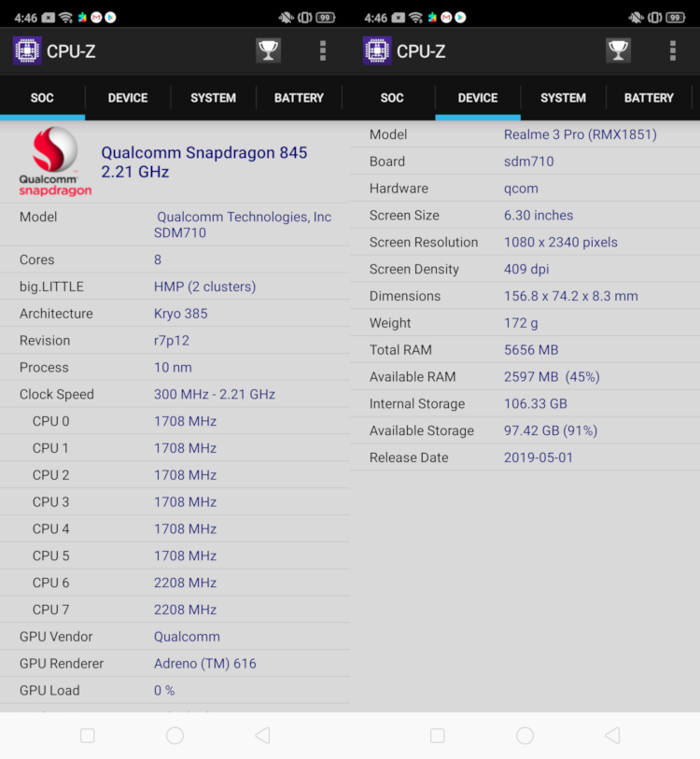Tap the GPU Vendor Qualcomm value

click(x=187, y=637)
